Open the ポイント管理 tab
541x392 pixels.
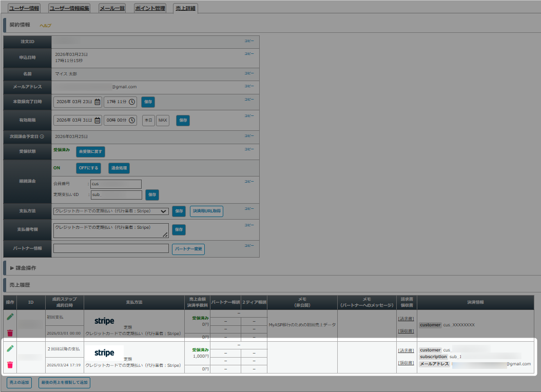click(149, 8)
